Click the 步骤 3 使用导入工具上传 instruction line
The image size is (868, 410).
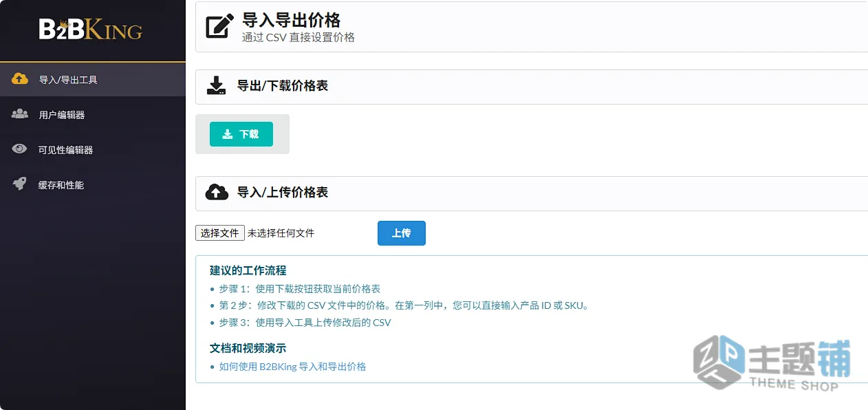coord(305,323)
